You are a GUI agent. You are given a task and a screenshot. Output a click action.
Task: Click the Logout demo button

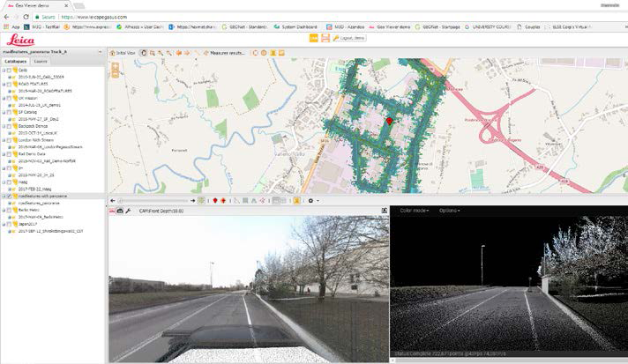(352, 38)
